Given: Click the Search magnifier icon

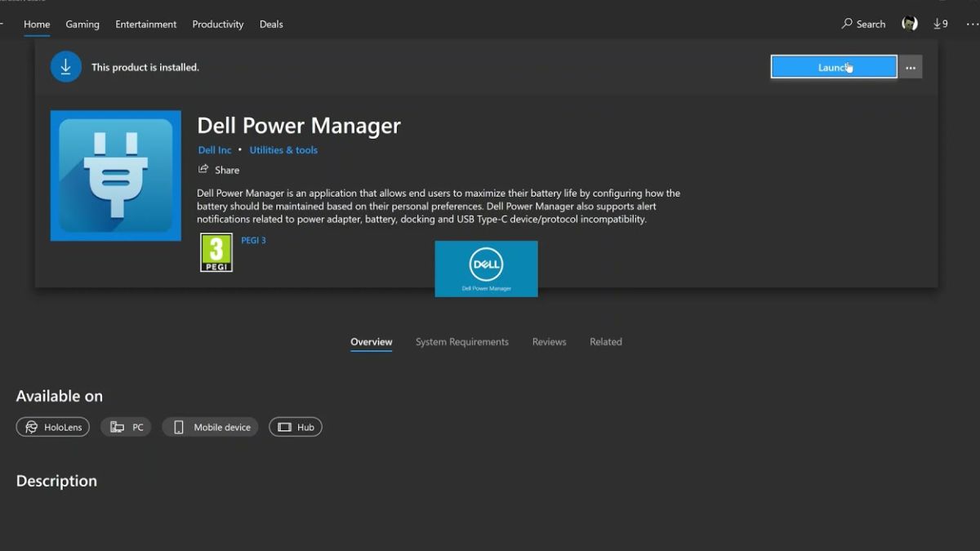Looking at the screenshot, I should pyautogui.click(x=847, y=24).
